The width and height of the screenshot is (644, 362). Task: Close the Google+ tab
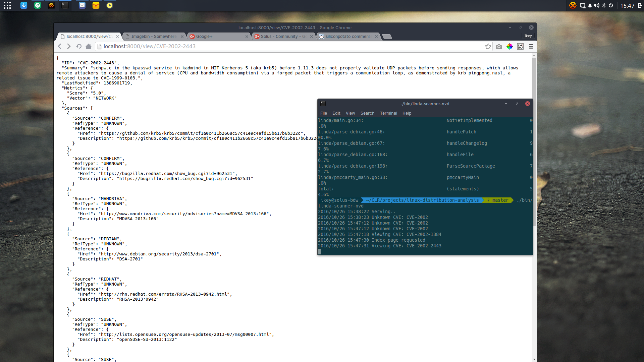click(247, 37)
